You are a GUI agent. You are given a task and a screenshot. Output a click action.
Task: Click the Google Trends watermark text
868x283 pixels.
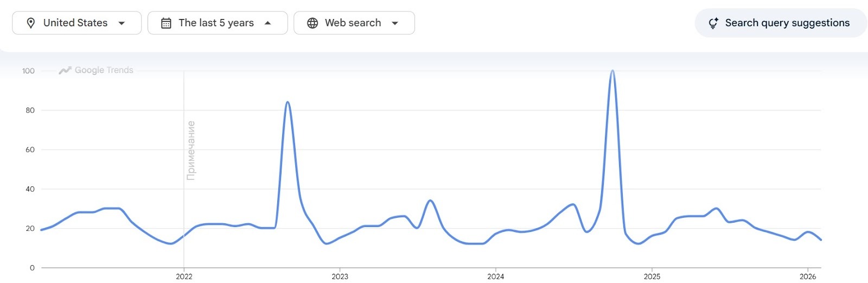tap(104, 70)
